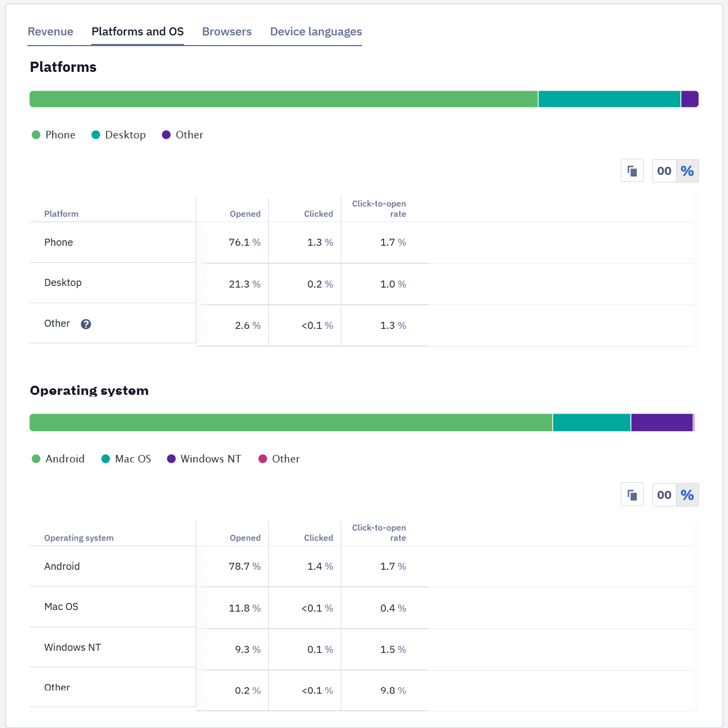Select the Other row label in Platforms table
The height and width of the screenshot is (728, 728).
(x=57, y=323)
